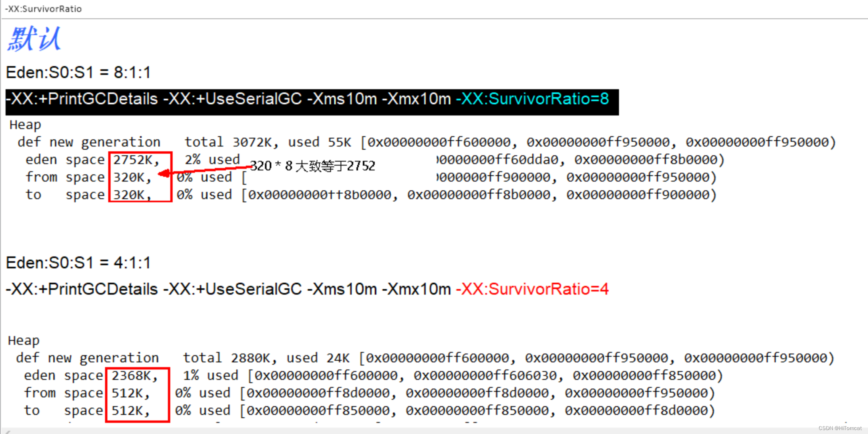Screen dimensions: 868x434
Task: Click the first Heap label
Action: [25, 125]
